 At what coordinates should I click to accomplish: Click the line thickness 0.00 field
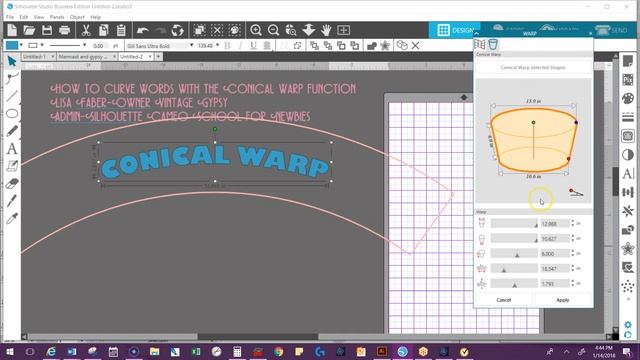pyautogui.click(x=101, y=46)
